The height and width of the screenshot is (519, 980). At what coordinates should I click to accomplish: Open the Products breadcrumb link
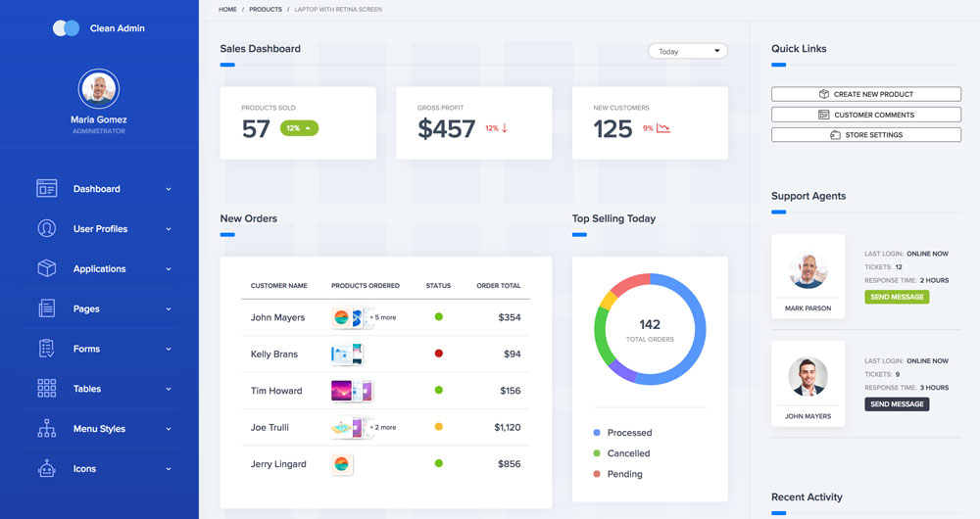(265, 9)
